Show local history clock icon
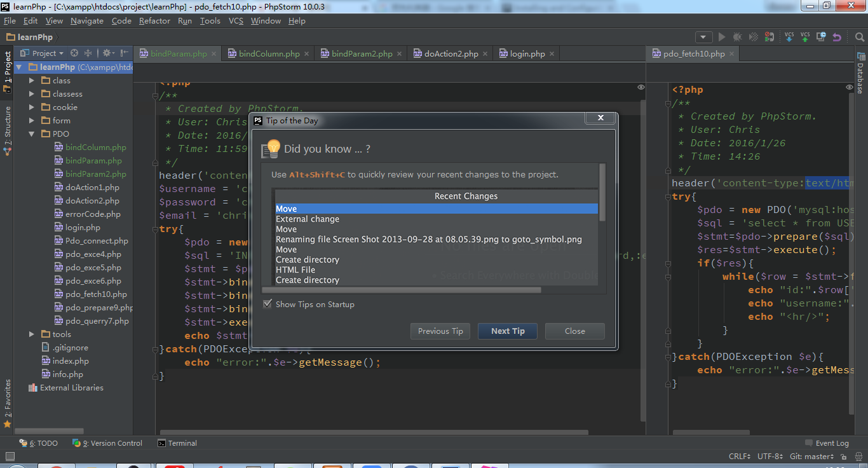Screen dimensions: 868x468 [821, 38]
